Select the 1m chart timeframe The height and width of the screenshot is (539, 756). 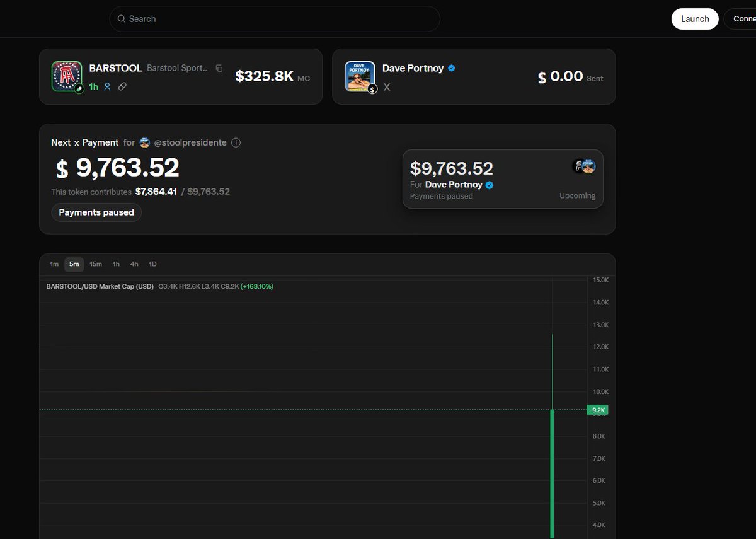click(54, 264)
